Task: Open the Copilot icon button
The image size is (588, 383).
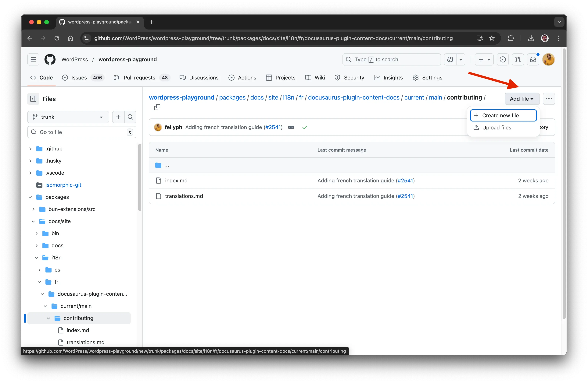Action: point(450,59)
